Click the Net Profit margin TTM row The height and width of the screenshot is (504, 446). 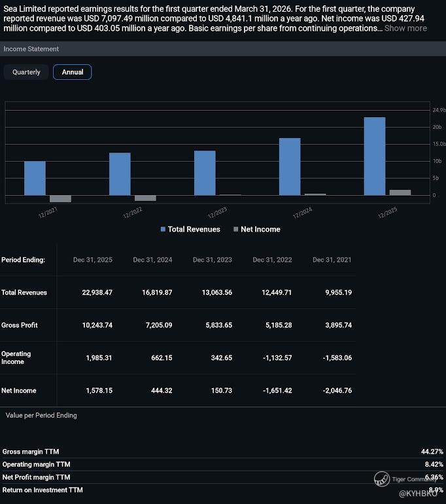tap(223, 477)
